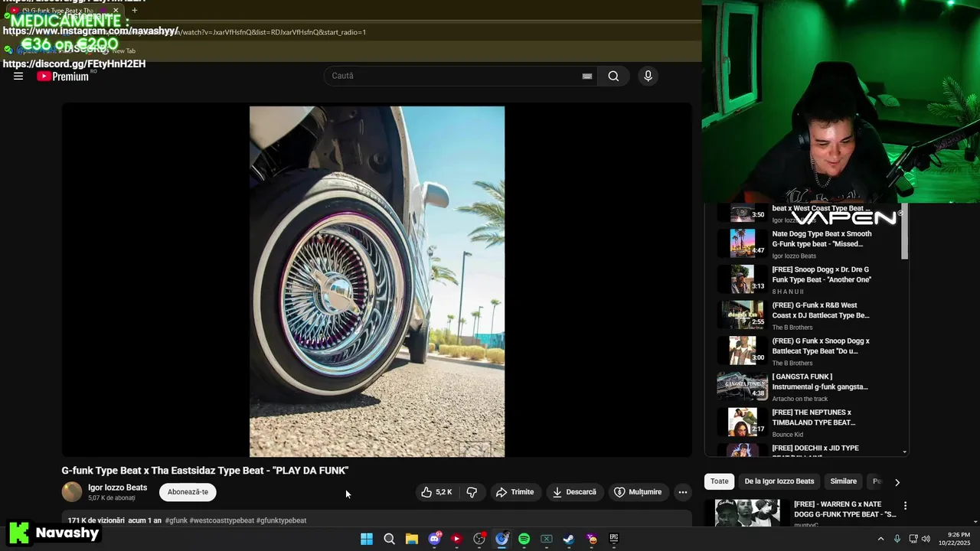Open a new browser tab with plus
This screenshot has width=980, height=551.
(x=134, y=11)
